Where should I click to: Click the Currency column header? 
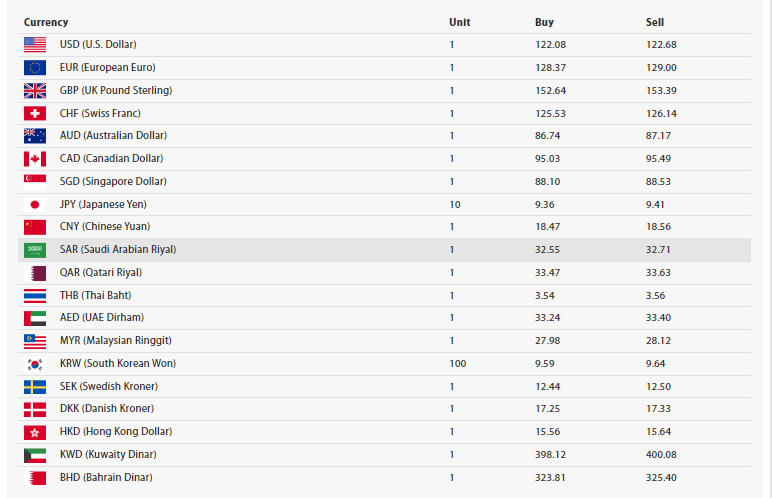pyautogui.click(x=46, y=22)
